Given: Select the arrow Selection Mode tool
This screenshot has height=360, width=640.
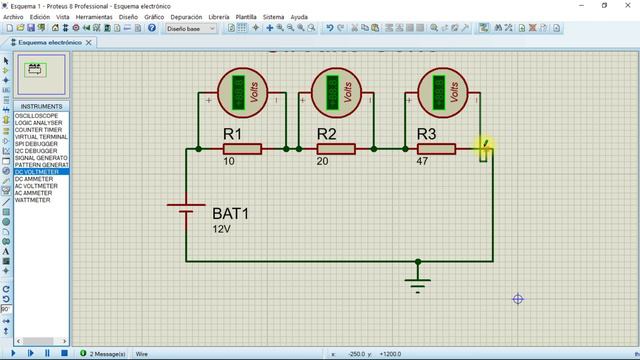Looking at the screenshot, I should click(6, 60).
